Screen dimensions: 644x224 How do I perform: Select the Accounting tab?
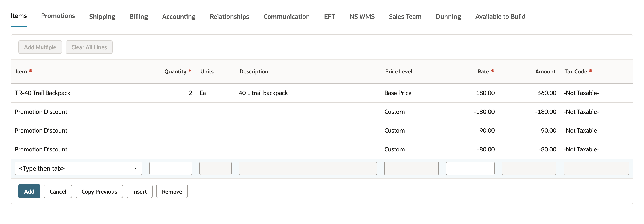click(179, 17)
